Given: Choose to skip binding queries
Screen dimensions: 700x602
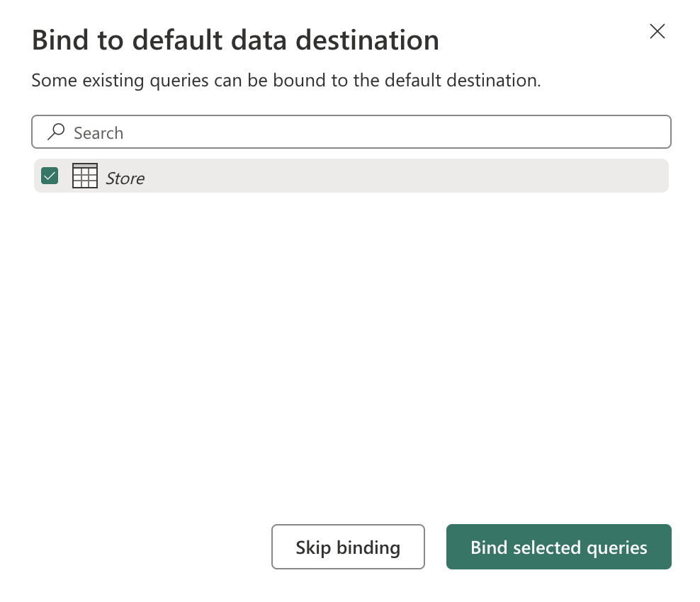Looking at the screenshot, I should tap(348, 547).
